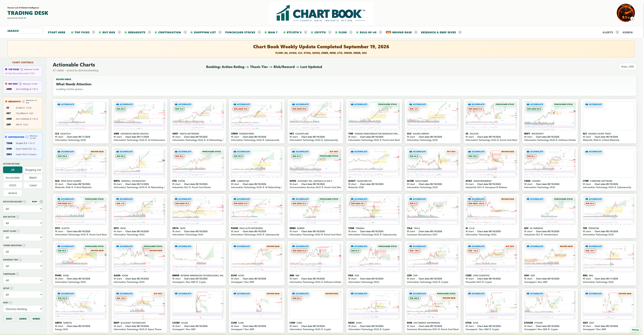Click into the SEARCH input field
Screen dimensions: 644x335
click(32, 31)
